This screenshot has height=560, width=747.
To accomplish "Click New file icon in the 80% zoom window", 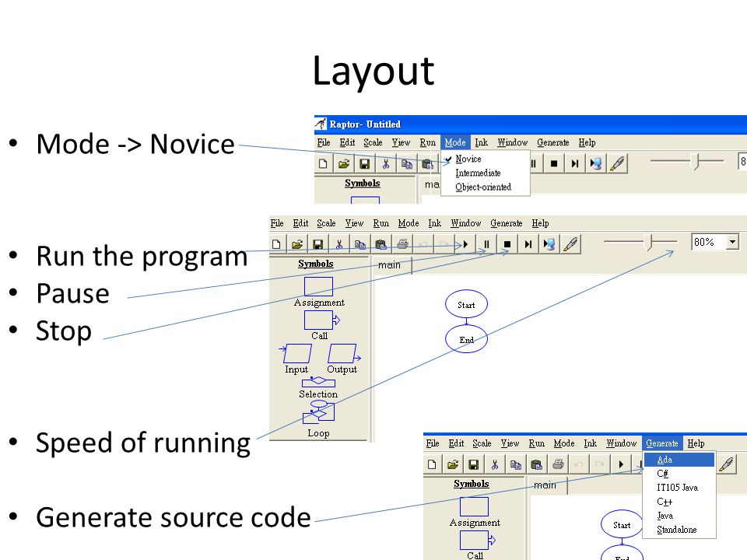I will click(x=276, y=244).
